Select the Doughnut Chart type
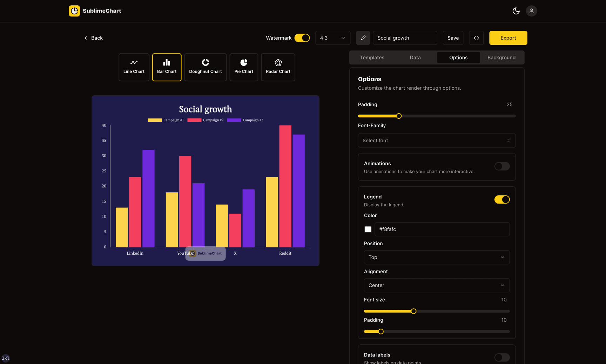The height and width of the screenshot is (364, 606). click(x=205, y=67)
